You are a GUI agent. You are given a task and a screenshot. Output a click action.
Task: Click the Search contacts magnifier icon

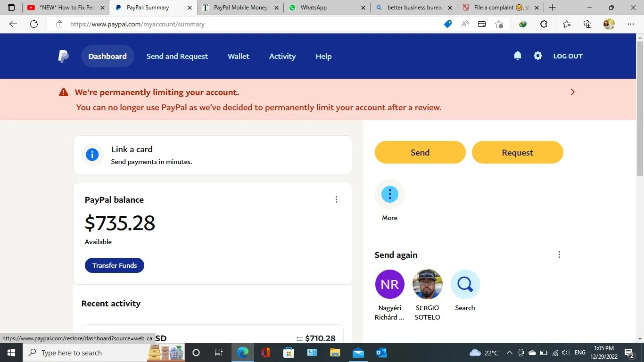pyautogui.click(x=465, y=284)
